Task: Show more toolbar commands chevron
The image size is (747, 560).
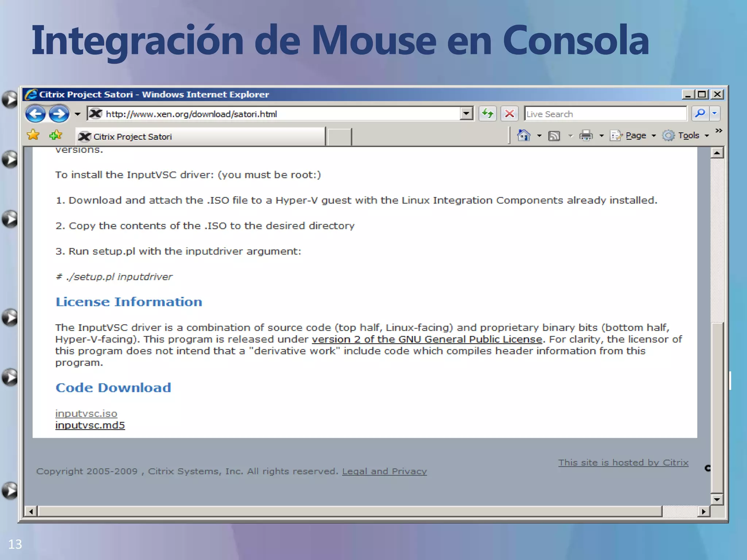Action: [x=719, y=131]
